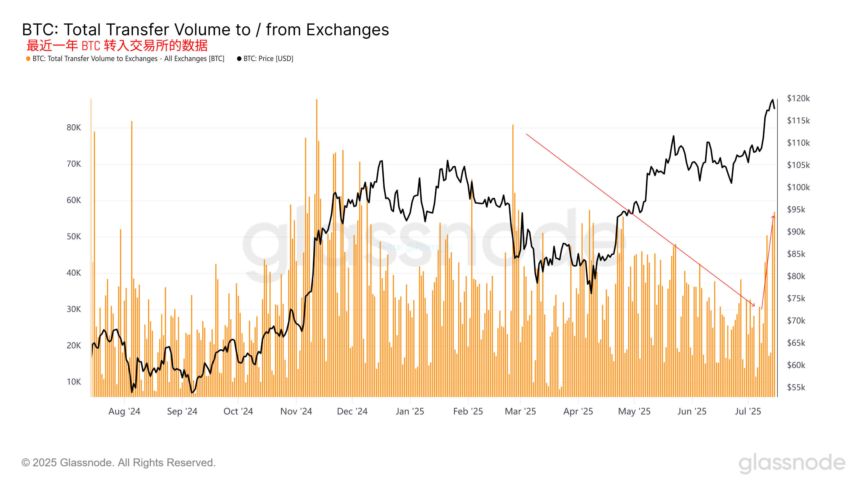The height and width of the screenshot is (488, 868).
Task: Click the $120k right axis label
Action: coord(798,98)
